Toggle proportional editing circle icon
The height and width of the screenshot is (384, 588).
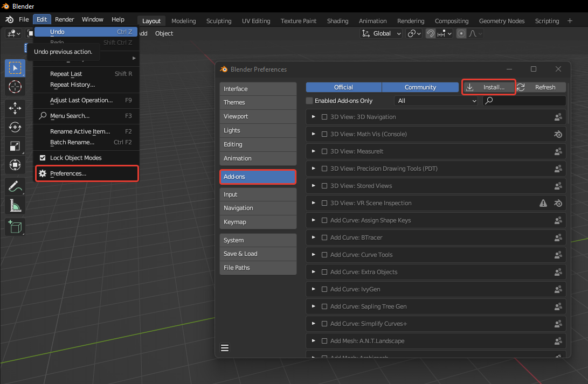[461, 33]
